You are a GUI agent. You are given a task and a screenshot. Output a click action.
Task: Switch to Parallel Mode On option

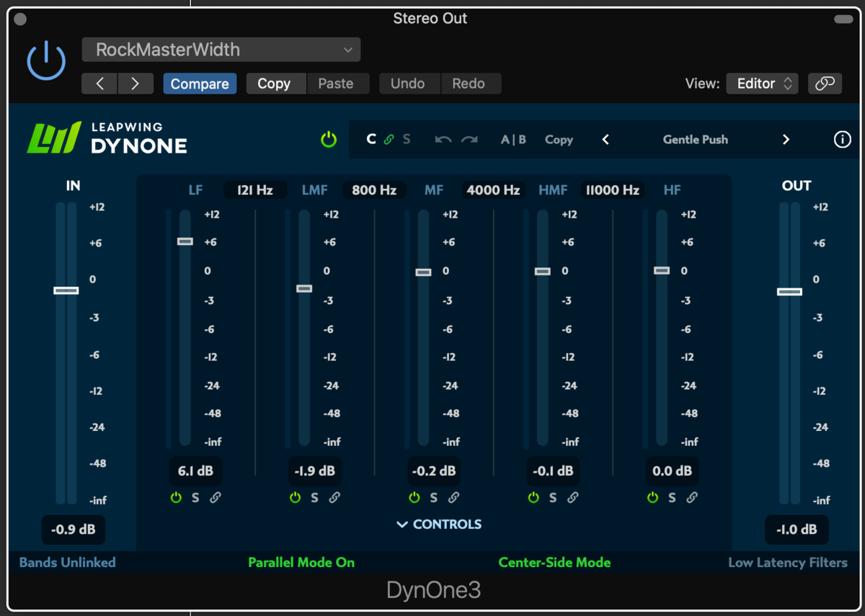tap(301, 563)
